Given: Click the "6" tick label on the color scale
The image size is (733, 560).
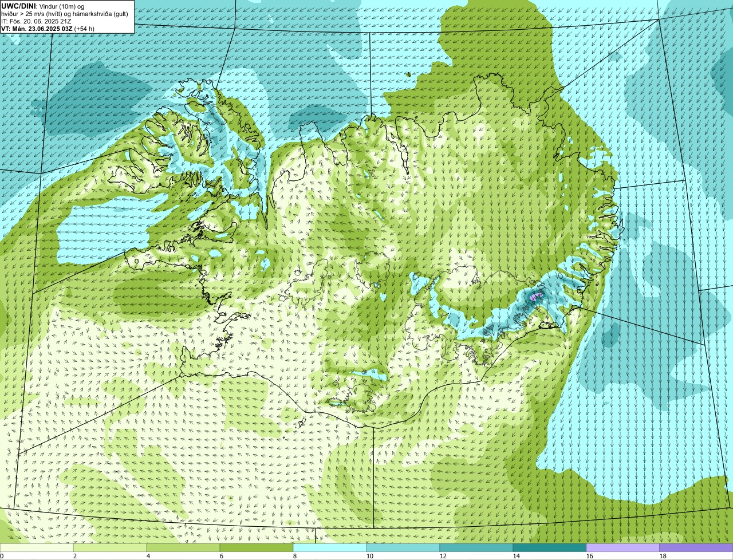Looking at the screenshot, I should (x=222, y=556).
